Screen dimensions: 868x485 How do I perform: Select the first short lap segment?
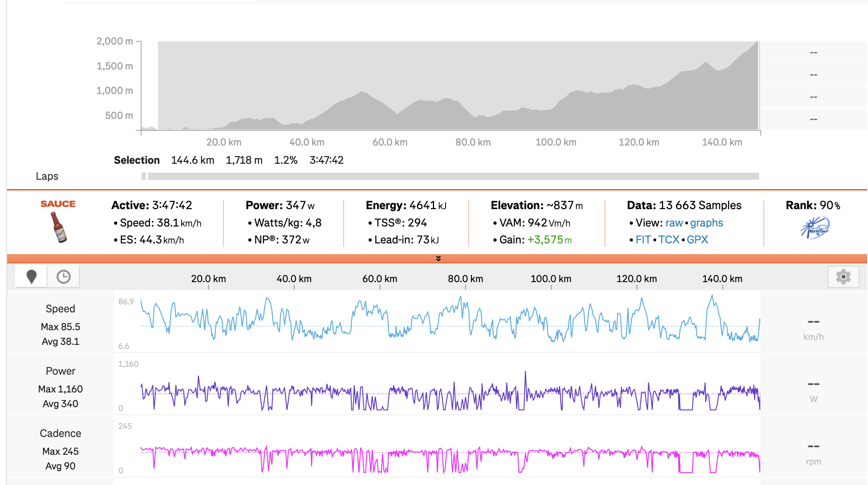144,176
